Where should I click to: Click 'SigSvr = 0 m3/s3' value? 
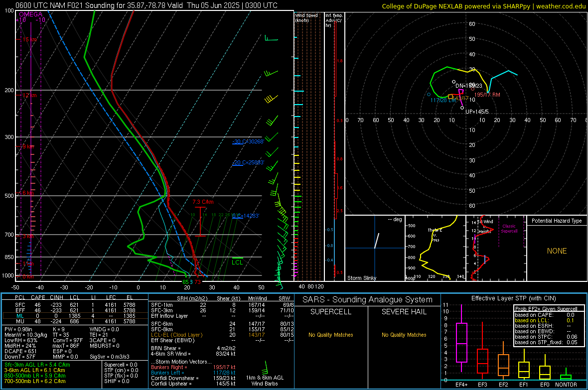tap(110, 357)
